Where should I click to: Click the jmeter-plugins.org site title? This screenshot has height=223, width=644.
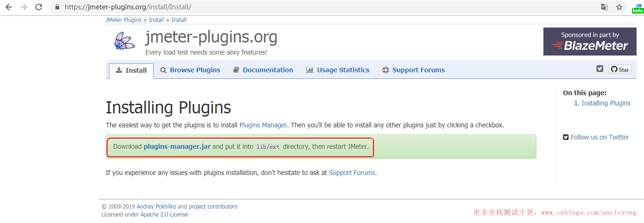tap(211, 37)
